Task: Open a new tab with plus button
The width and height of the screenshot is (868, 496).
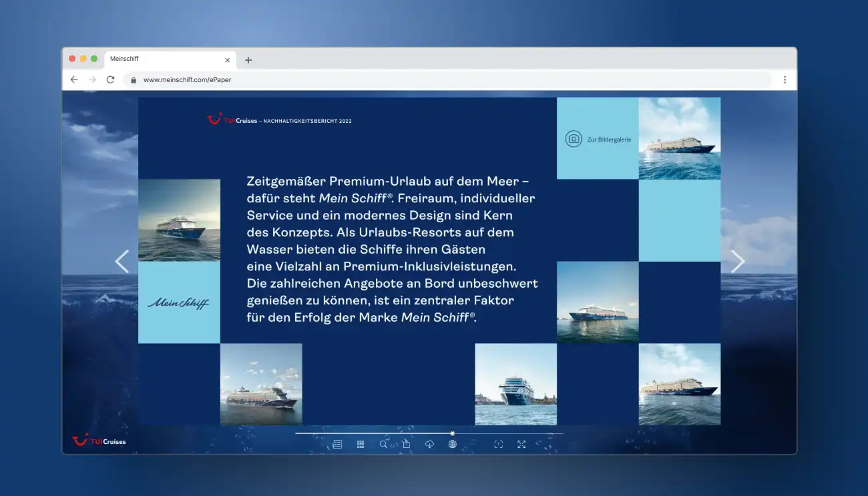Action: pyautogui.click(x=248, y=60)
